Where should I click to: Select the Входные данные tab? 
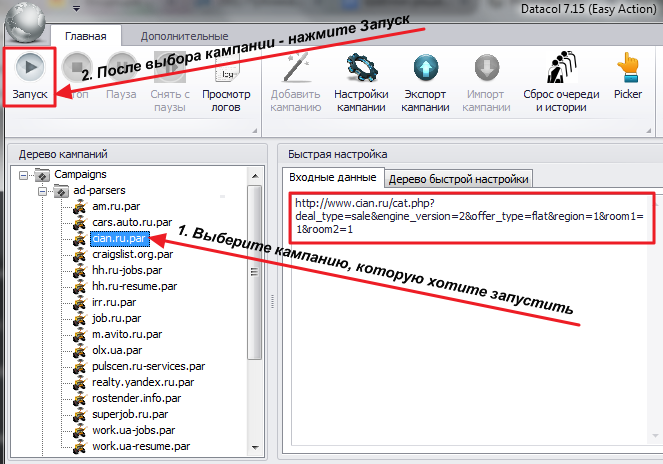pyautogui.click(x=333, y=177)
